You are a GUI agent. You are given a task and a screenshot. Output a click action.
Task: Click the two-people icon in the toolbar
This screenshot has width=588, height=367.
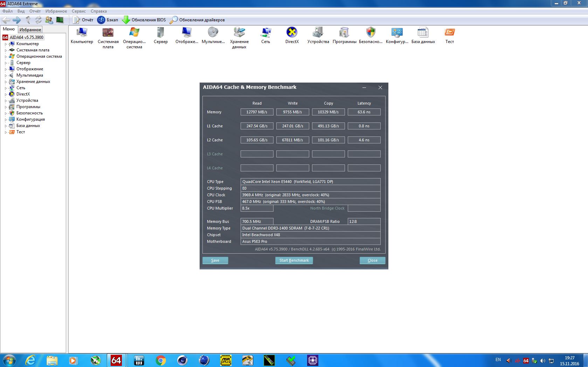tap(49, 20)
